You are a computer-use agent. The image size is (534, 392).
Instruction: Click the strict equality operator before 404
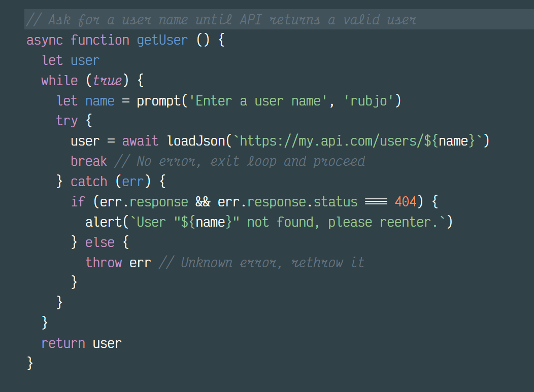coord(376,202)
